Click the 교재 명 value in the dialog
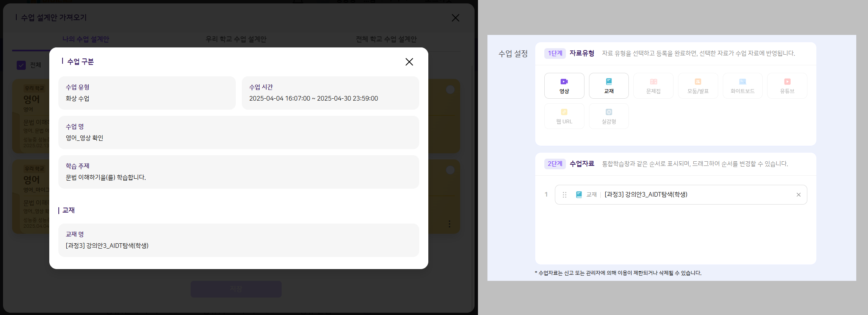Image resolution: width=868 pixels, height=315 pixels. [x=107, y=246]
